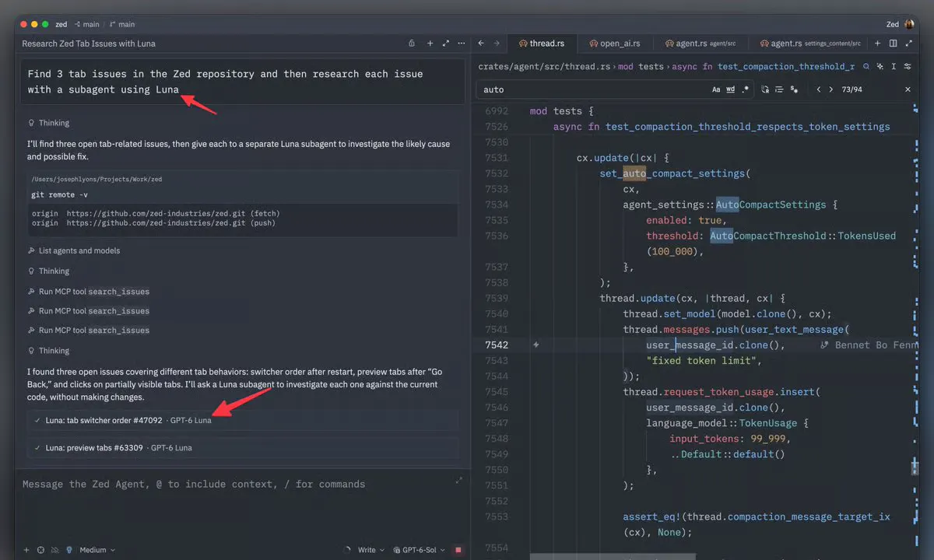Open the user avatar menu

tap(909, 24)
